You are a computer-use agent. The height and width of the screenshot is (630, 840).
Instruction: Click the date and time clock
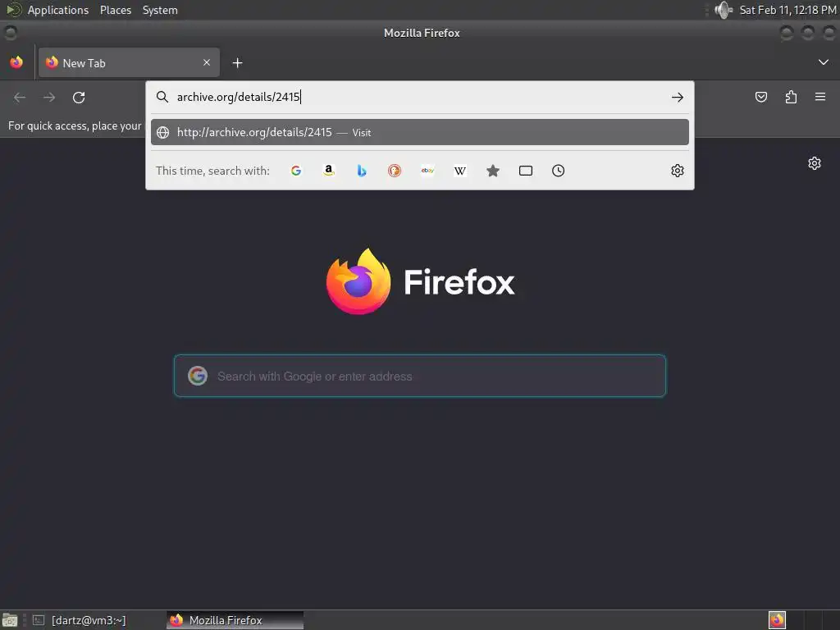click(x=787, y=10)
